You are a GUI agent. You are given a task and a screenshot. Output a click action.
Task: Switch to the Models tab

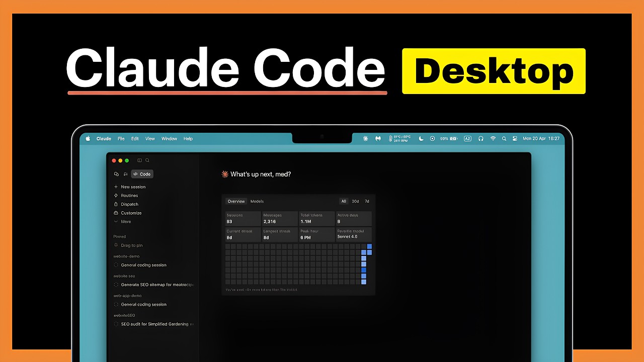point(257,201)
